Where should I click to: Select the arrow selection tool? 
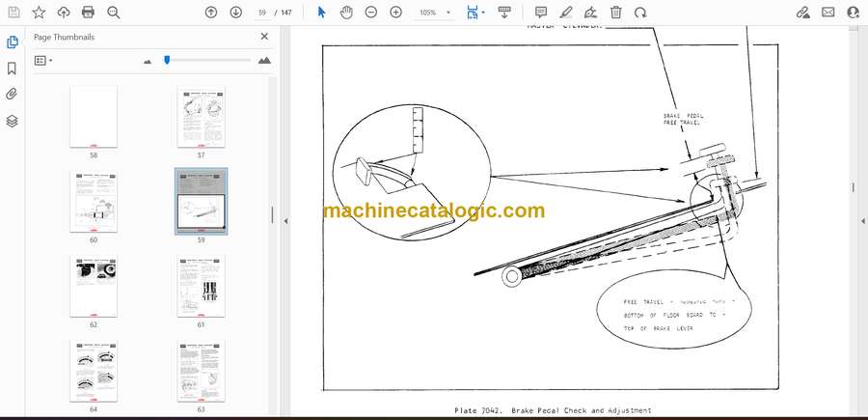322,13
